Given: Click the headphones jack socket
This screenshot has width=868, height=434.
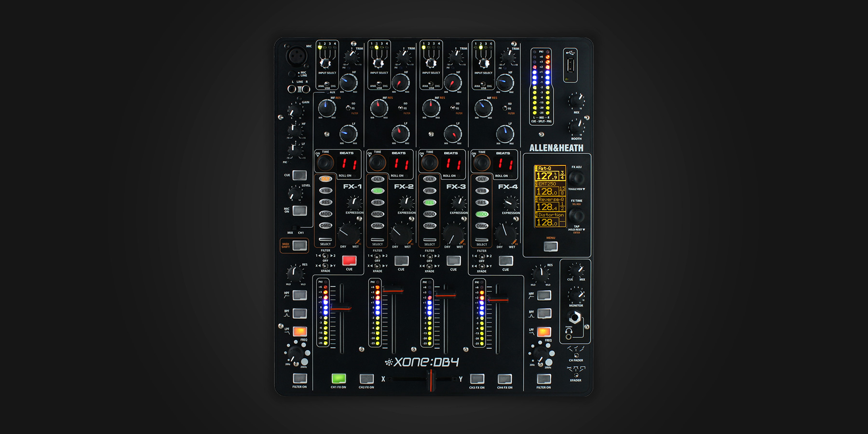Looking at the screenshot, I should [x=574, y=317].
